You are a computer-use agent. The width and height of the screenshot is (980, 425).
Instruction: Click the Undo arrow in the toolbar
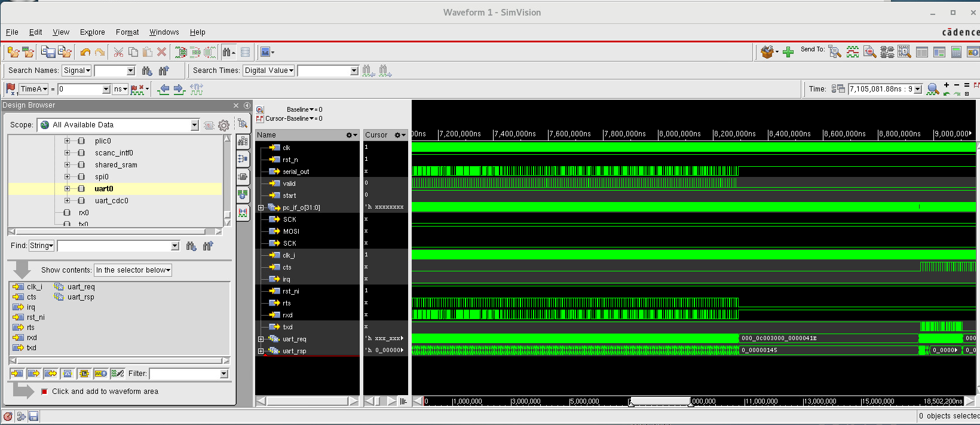[x=85, y=53]
